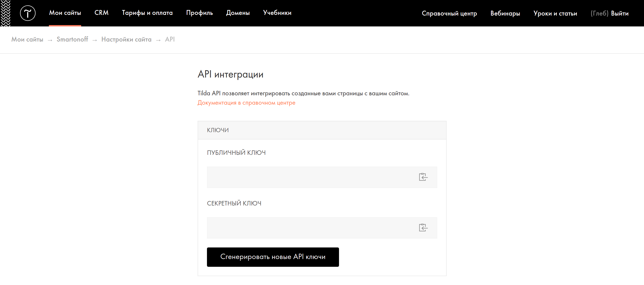
Task: Open the CRM section
Action: coord(101,13)
